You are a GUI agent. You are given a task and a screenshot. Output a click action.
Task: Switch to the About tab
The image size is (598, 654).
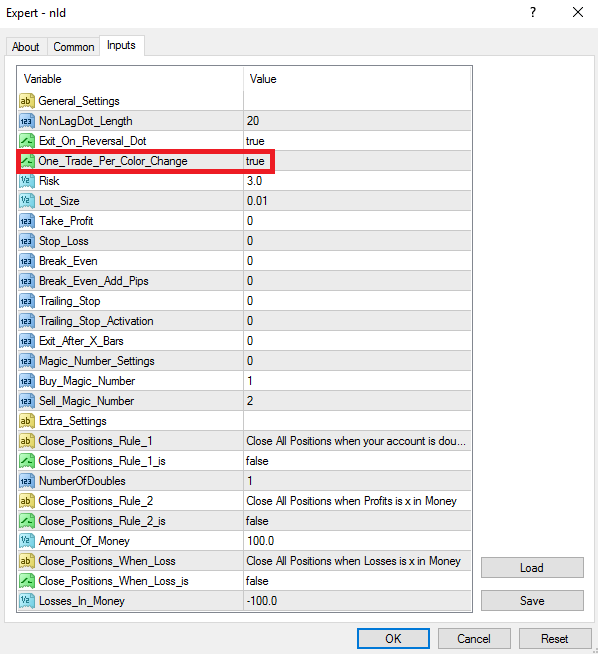26,47
